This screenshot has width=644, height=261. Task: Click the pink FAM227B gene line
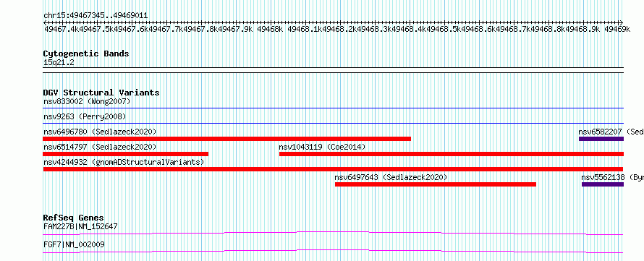pos(333,233)
